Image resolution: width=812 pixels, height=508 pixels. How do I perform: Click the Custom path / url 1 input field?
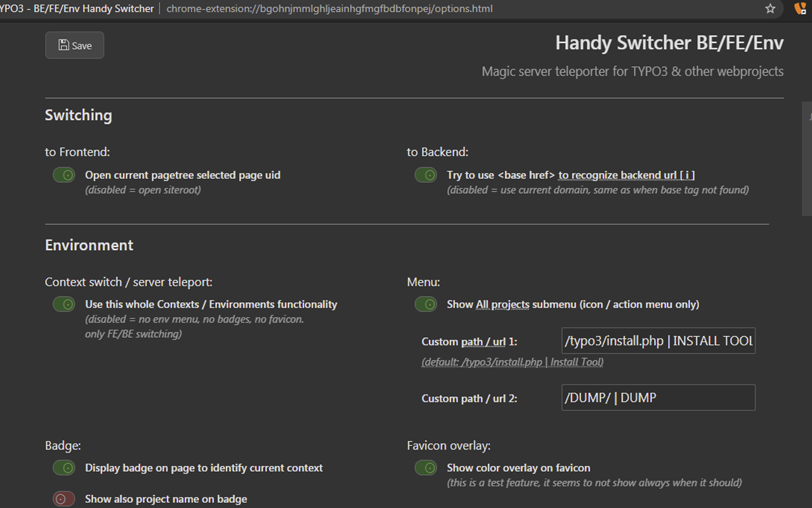point(658,340)
